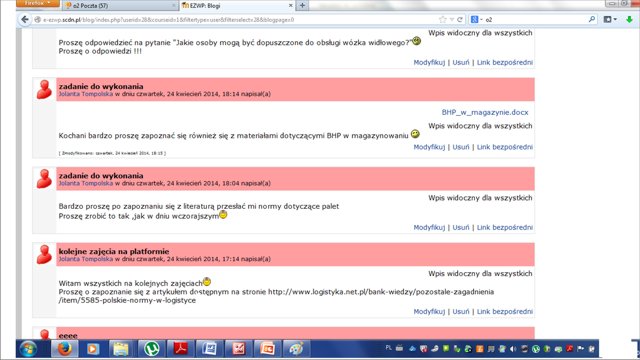640x360 pixels.
Task: Click Modyfikuj under the palet norms post
Action: (429, 227)
